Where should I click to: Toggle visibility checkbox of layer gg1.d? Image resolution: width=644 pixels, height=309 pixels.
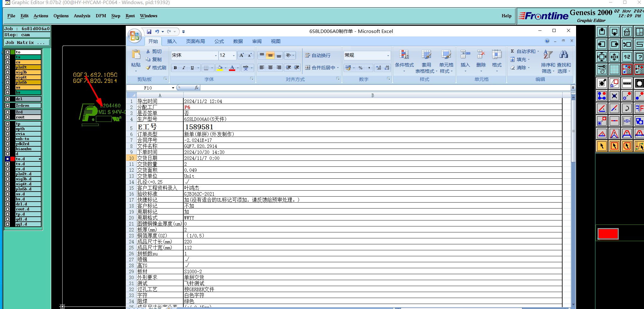click(8, 224)
